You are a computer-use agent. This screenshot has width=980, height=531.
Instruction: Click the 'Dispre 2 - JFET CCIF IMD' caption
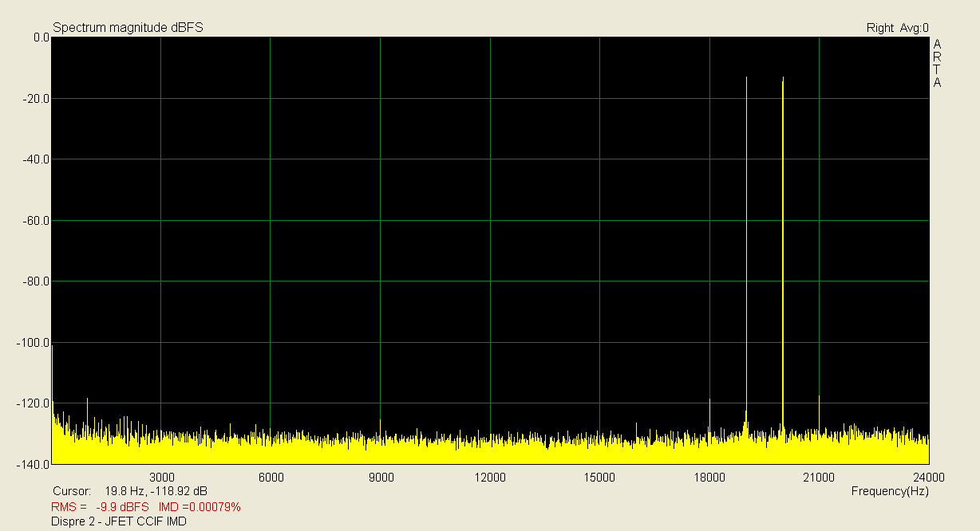click(119, 521)
